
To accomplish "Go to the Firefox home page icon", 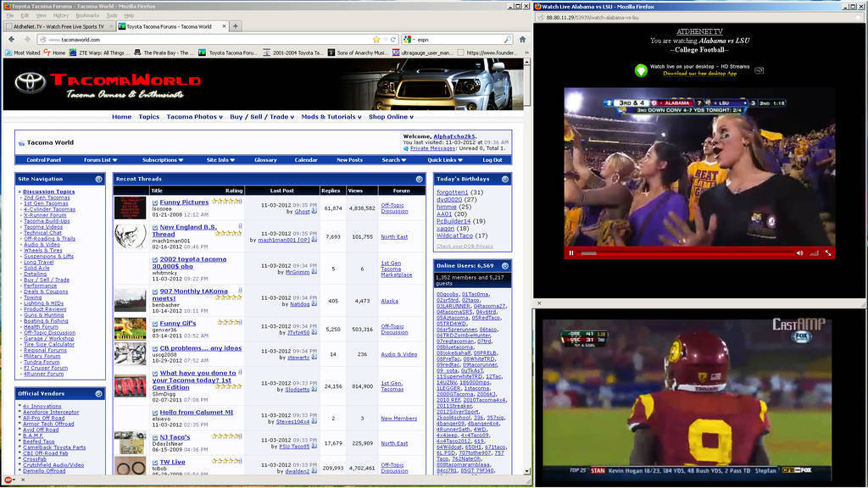I will 522,39.
